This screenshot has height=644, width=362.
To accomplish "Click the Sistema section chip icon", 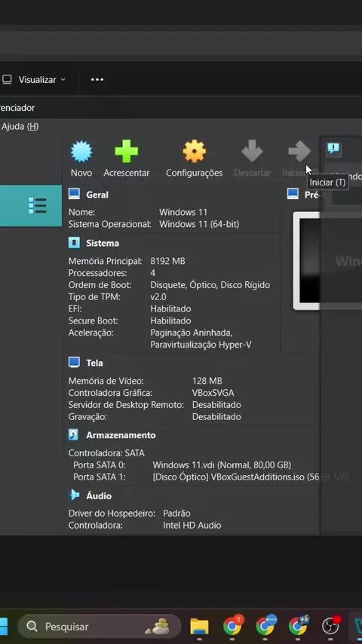I will pos(74,243).
